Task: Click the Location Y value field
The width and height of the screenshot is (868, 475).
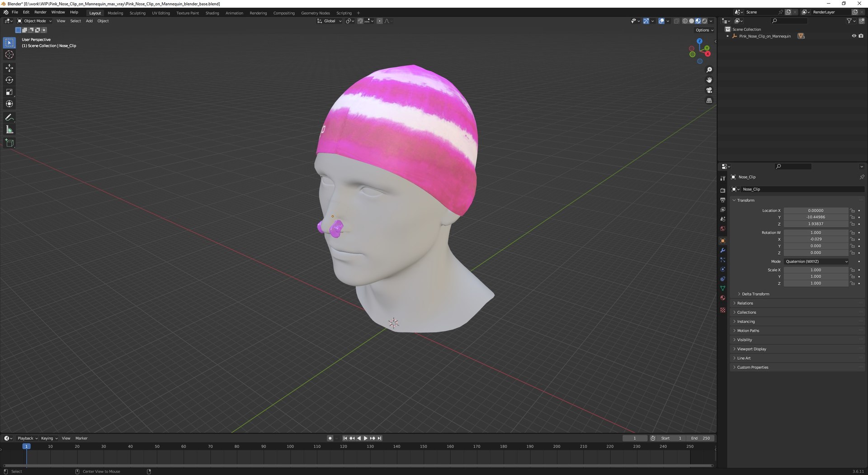Action: coord(816,217)
